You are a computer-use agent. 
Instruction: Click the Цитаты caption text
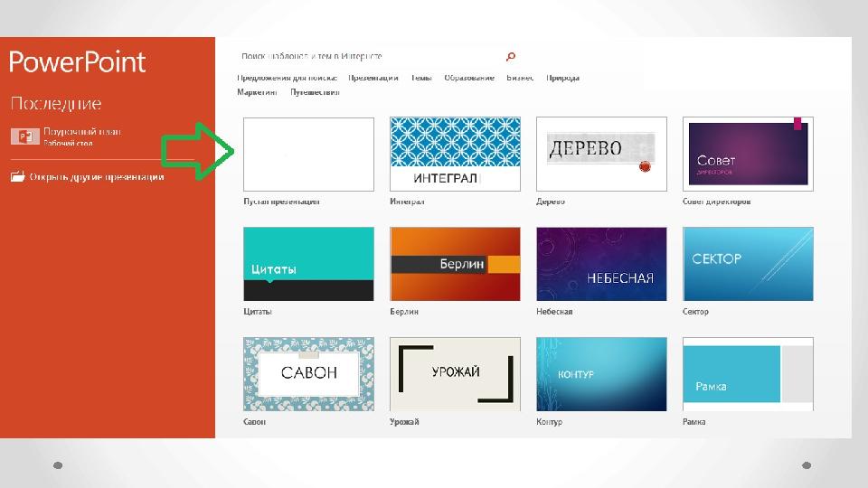(x=258, y=312)
